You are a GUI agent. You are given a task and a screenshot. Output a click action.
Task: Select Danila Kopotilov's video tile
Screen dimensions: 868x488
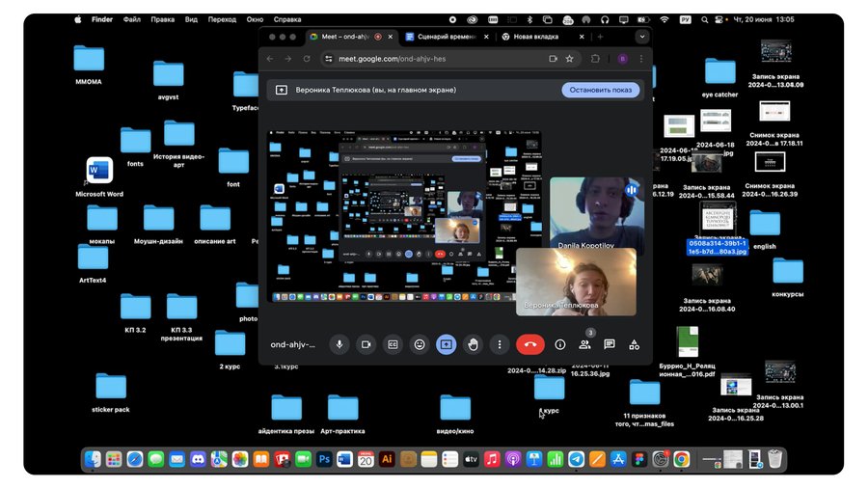click(597, 213)
